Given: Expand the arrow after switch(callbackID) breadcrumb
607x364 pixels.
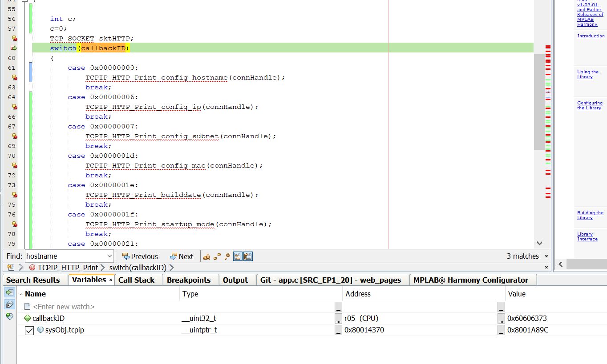Looking at the screenshot, I should click(171, 268).
